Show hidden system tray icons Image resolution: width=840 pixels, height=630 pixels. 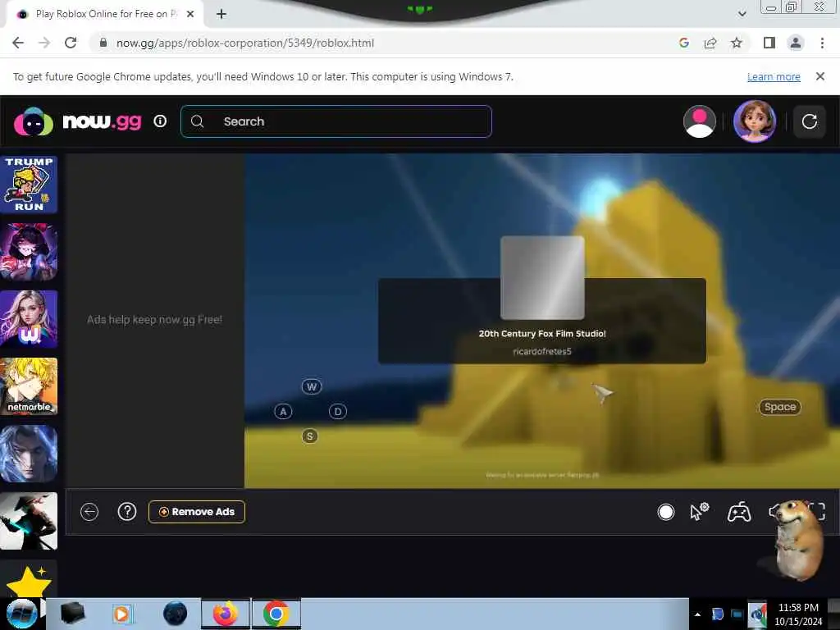[697, 614]
